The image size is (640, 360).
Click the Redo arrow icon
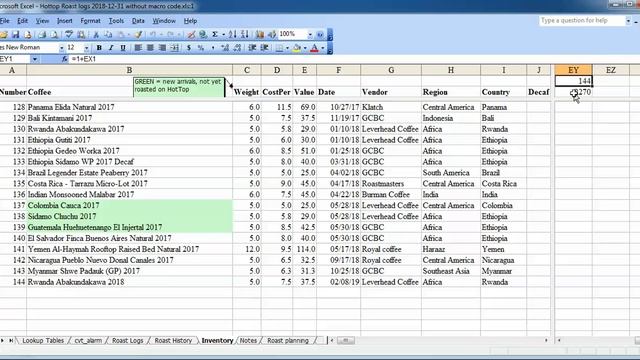pos(171,35)
